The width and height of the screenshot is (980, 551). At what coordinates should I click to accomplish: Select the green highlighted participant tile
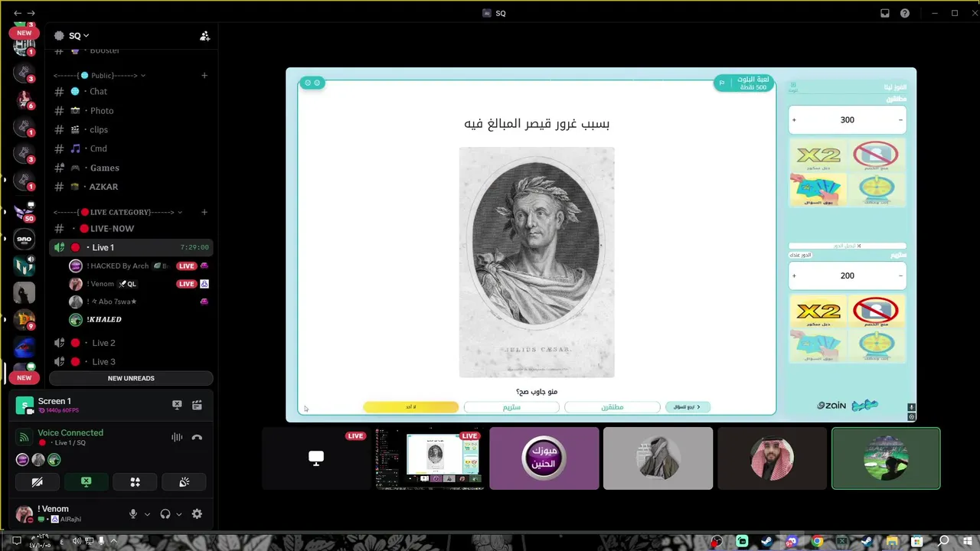click(886, 458)
